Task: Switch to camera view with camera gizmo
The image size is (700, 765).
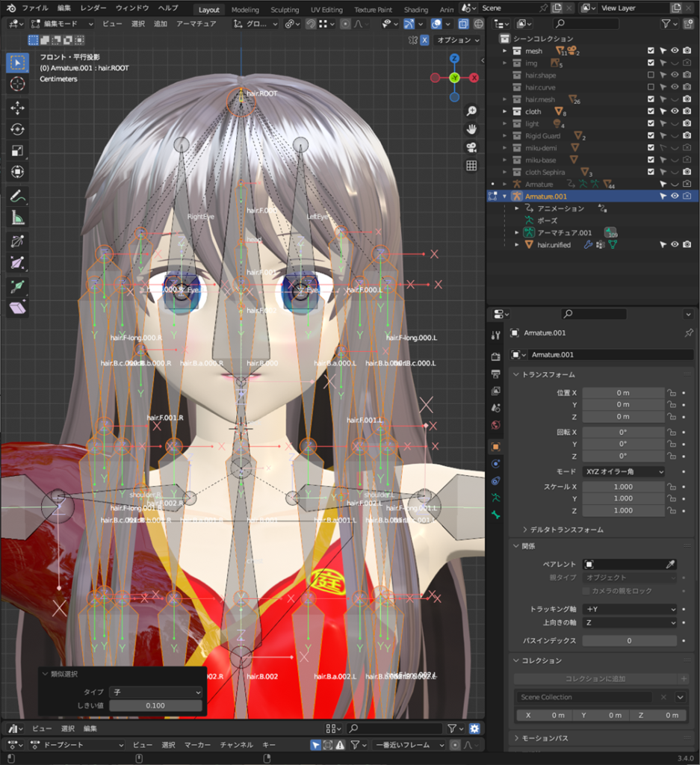Action: pos(471,147)
